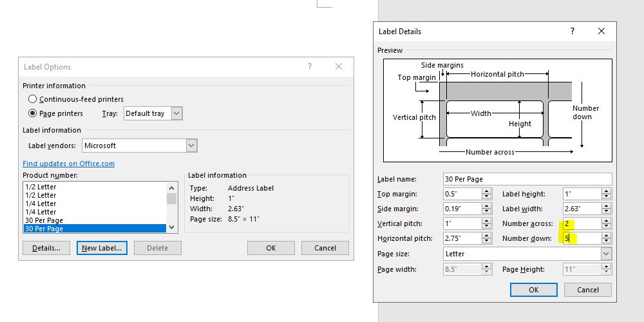Click the Top margin spinner arrows
This screenshot has height=322, width=644.
(487, 194)
